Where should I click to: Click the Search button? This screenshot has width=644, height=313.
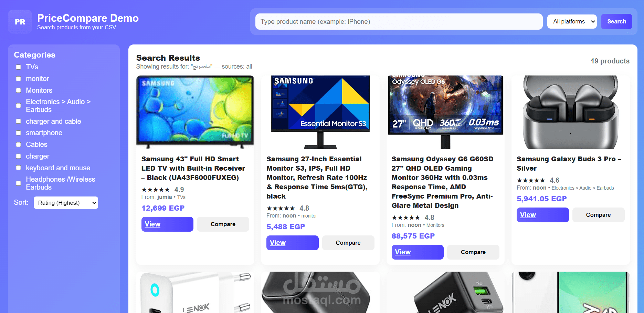point(616,21)
